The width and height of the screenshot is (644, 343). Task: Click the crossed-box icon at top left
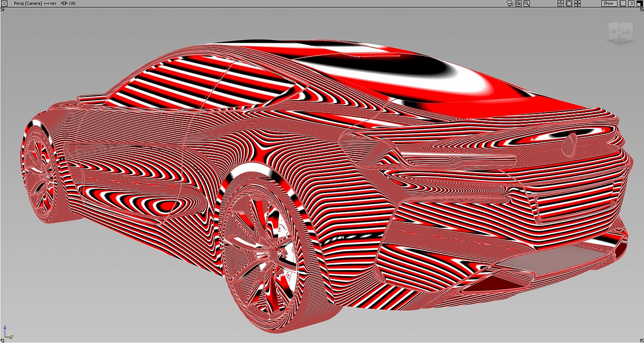click(3, 4)
